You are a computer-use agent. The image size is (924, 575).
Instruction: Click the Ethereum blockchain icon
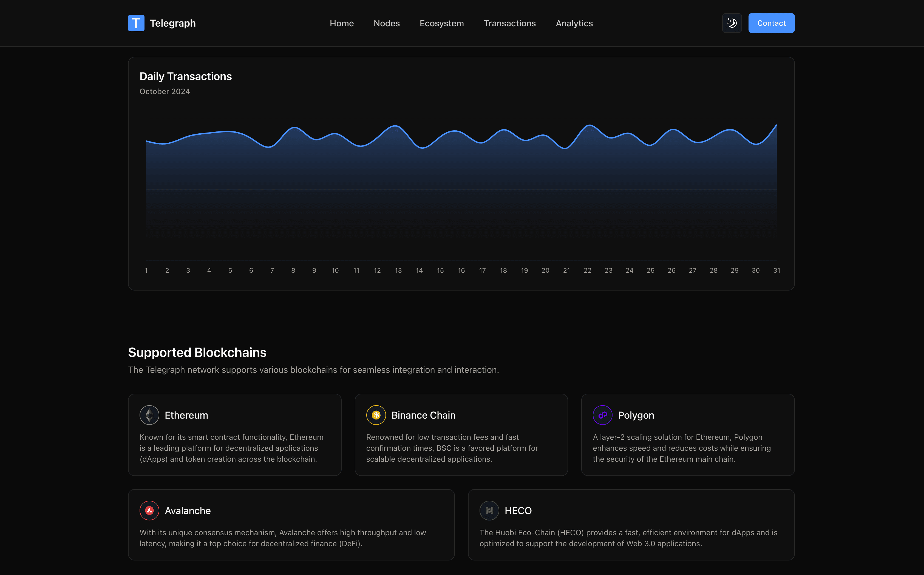(x=149, y=415)
